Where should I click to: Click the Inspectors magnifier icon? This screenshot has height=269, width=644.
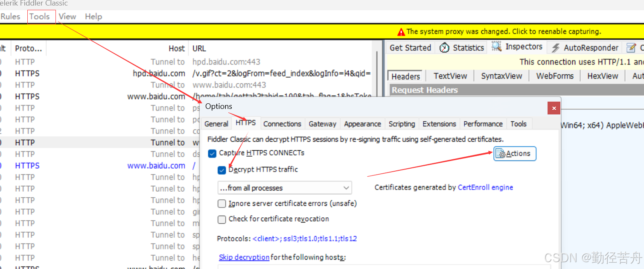pyautogui.click(x=496, y=46)
